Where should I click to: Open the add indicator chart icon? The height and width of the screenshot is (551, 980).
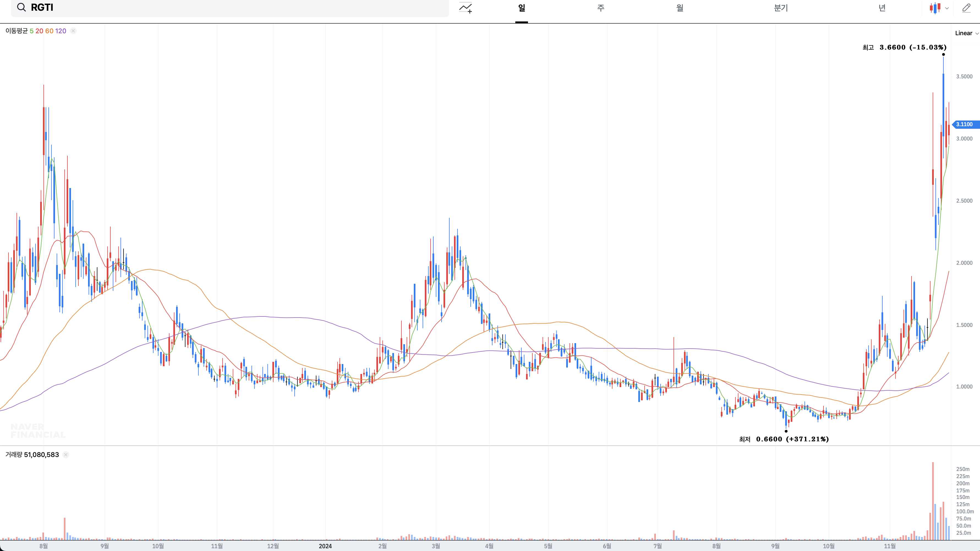[x=465, y=8]
